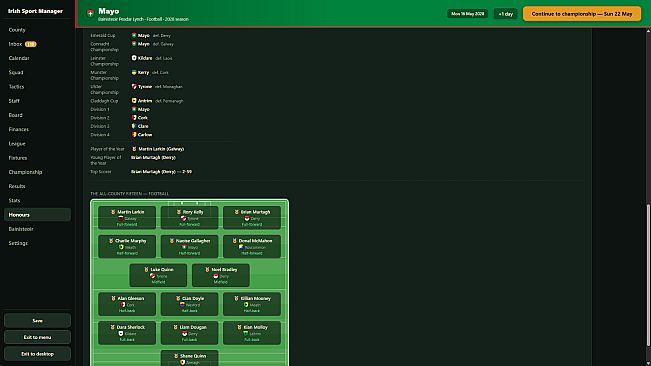Click the Clare crest in the Division 3 row
The width and height of the screenshot is (651, 366).
click(134, 126)
